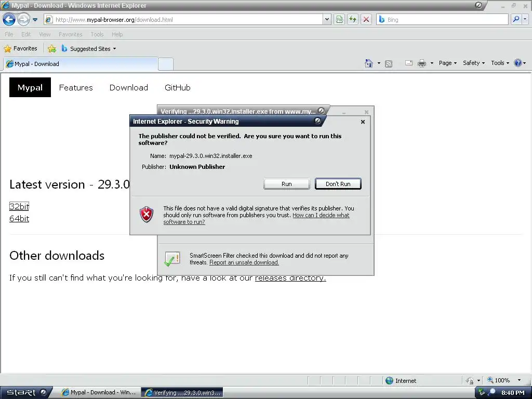Close the Security Warning dialog
This screenshot has height=399, width=532.
(363, 122)
